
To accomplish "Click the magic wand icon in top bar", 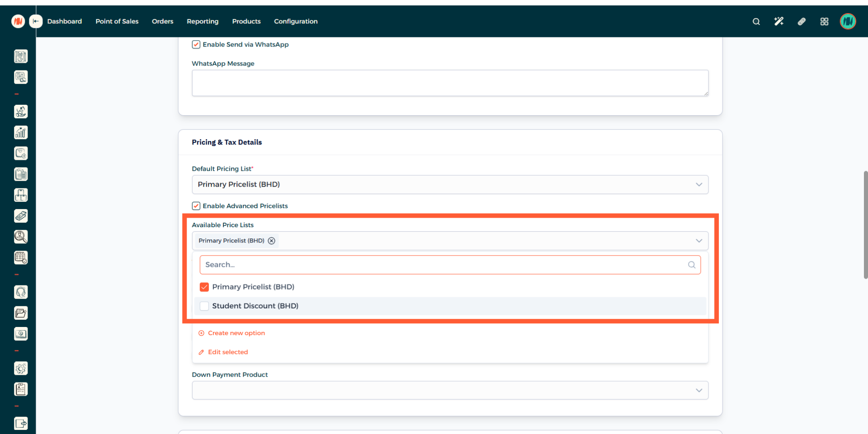I will (x=778, y=21).
